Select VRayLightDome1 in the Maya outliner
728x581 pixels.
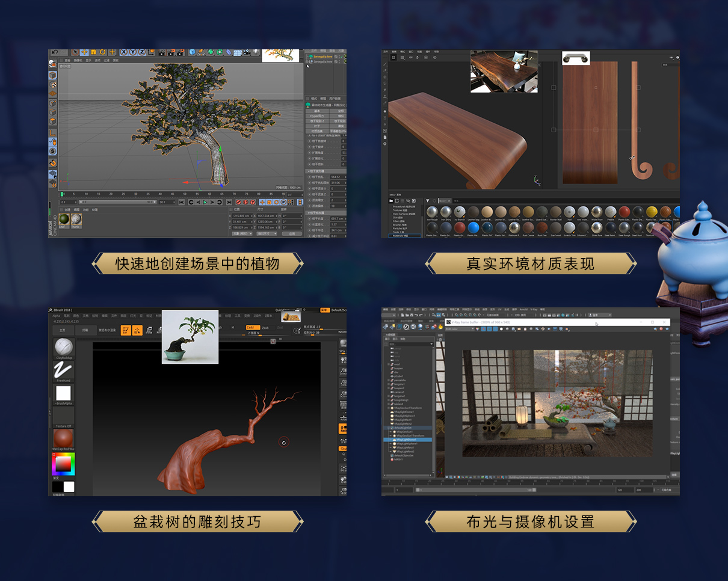[x=408, y=440]
